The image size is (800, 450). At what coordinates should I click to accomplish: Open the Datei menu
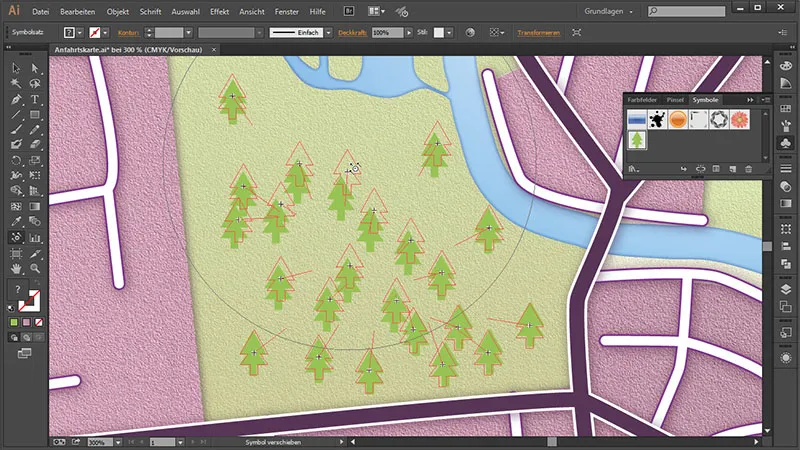tap(41, 11)
